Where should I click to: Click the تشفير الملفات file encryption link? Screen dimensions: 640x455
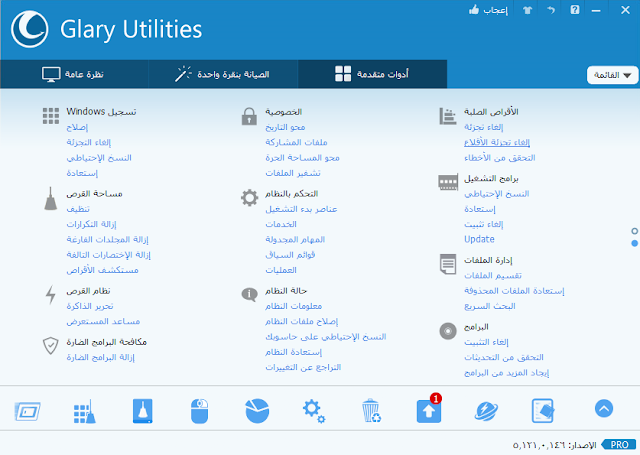point(293,173)
